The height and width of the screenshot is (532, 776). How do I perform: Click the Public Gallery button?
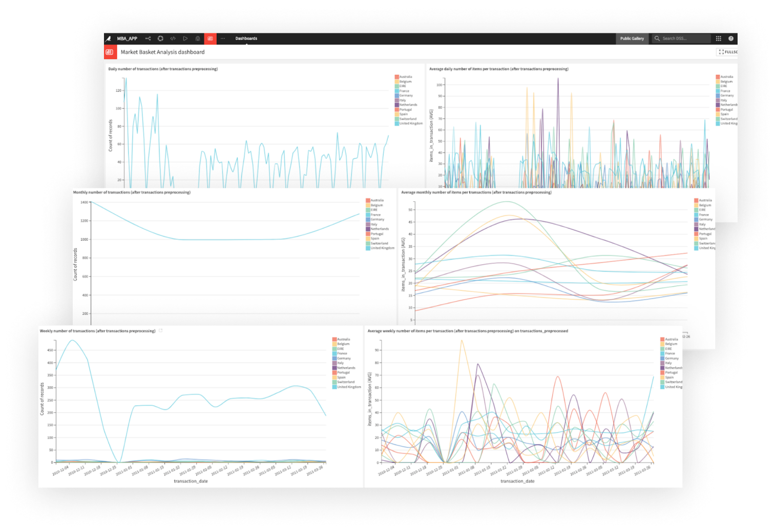pos(632,38)
